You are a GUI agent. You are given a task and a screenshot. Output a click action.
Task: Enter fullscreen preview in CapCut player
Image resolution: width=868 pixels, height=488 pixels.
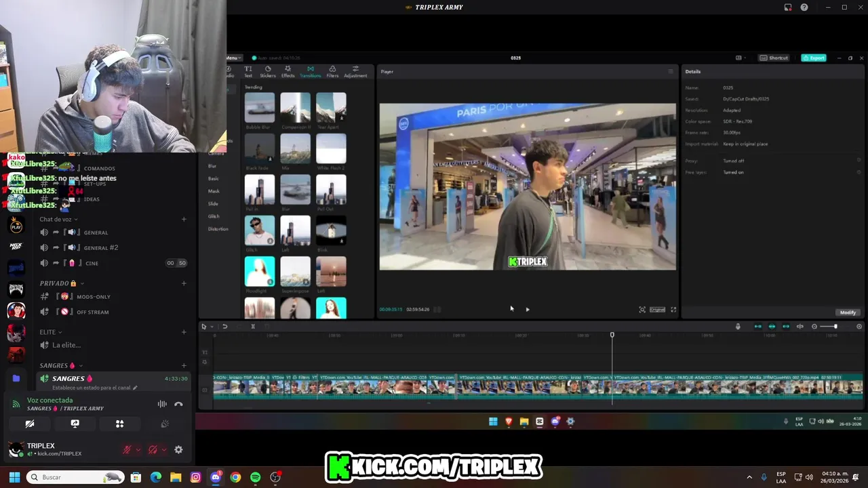coord(673,310)
